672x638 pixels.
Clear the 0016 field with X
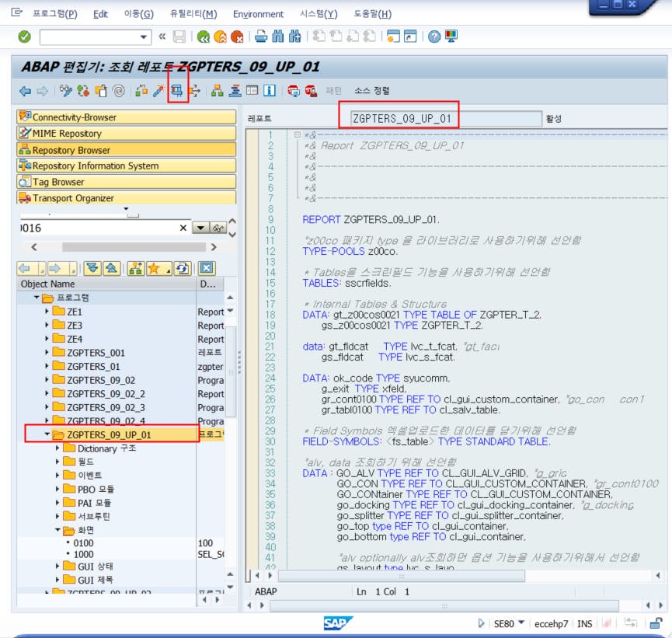pyautogui.click(x=183, y=228)
